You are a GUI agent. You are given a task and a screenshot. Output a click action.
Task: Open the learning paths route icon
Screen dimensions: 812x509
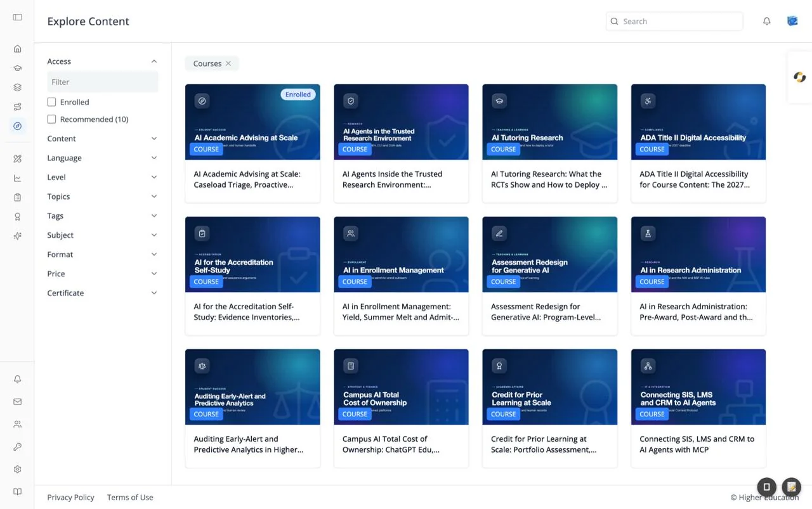(17, 106)
